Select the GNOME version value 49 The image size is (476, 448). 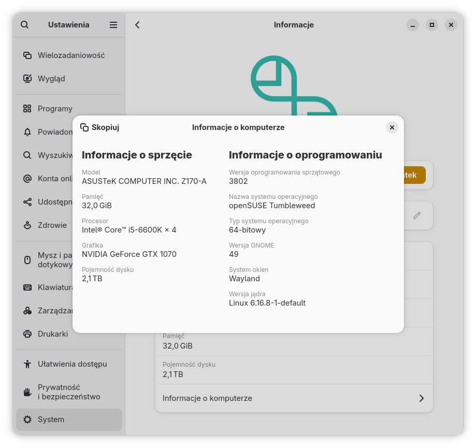point(234,254)
